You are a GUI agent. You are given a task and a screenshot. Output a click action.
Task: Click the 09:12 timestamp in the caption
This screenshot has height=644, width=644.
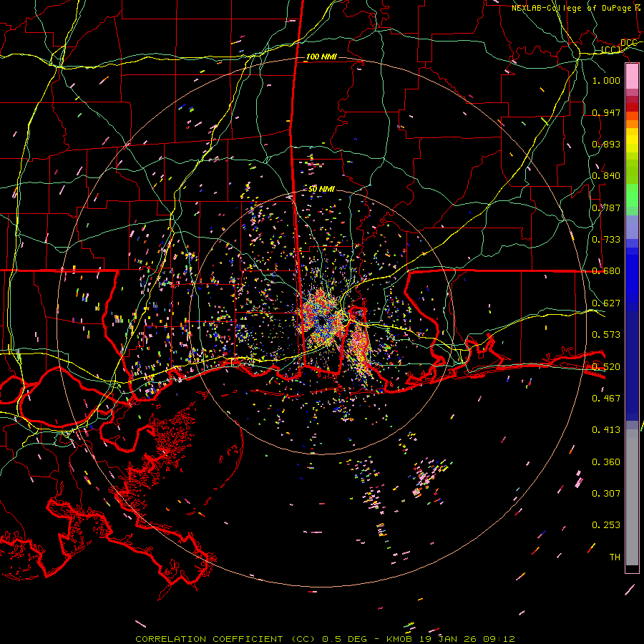[499, 639]
